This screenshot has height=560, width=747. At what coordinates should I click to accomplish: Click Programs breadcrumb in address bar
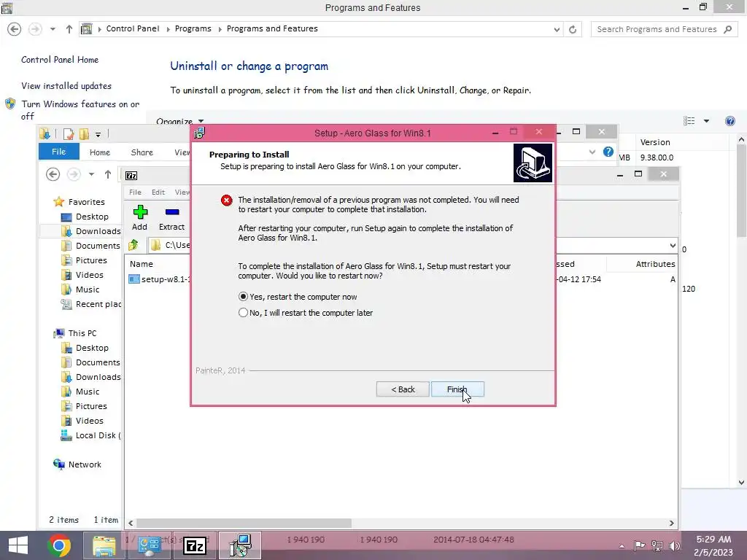pos(193,28)
